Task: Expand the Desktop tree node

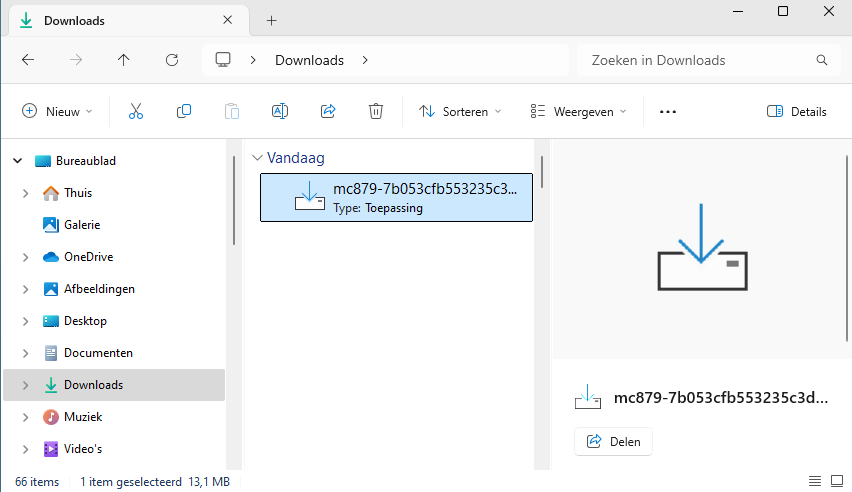Action: coord(25,321)
